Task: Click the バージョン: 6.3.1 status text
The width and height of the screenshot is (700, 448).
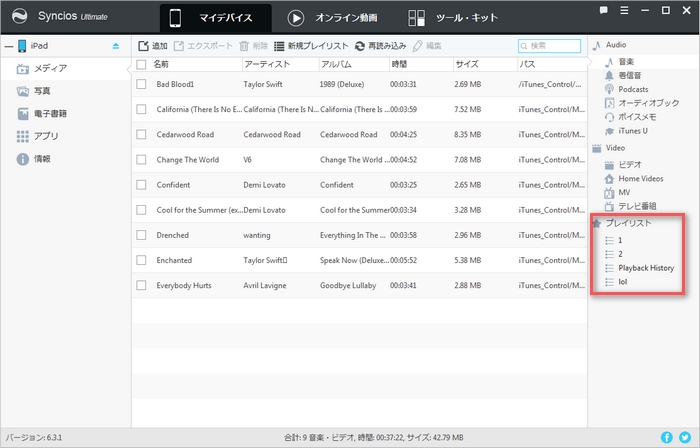Action: [34, 437]
